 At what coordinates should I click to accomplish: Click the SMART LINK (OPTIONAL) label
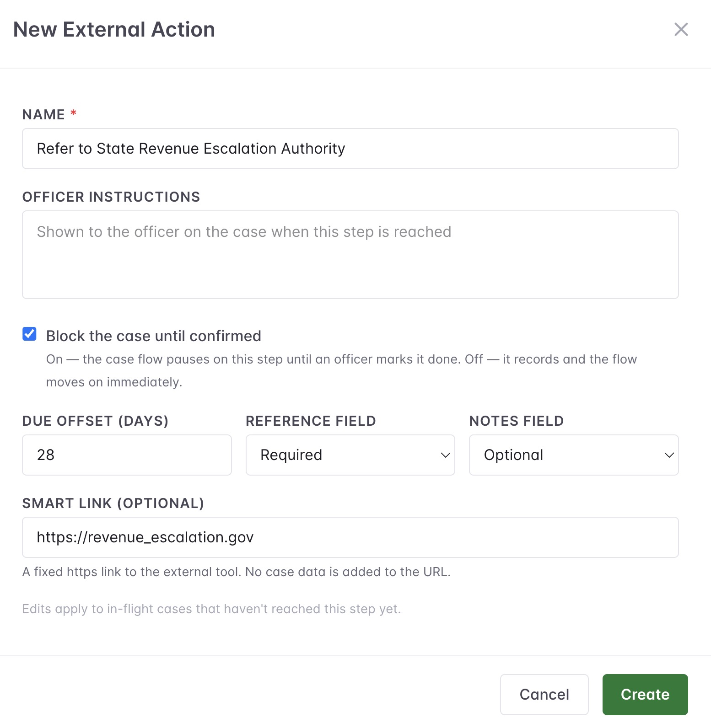[113, 503]
